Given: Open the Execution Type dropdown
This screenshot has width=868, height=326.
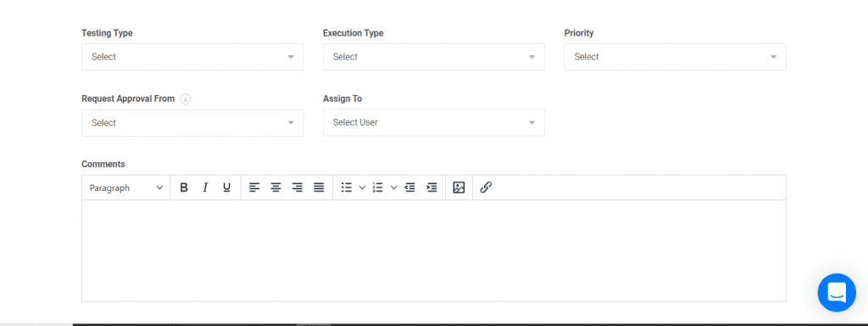Looking at the screenshot, I should pos(434,57).
